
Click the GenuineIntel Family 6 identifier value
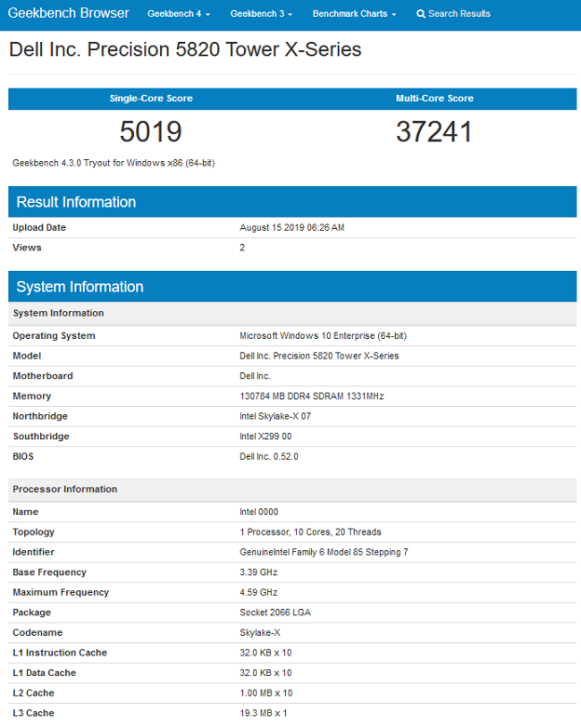pos(324,552)
